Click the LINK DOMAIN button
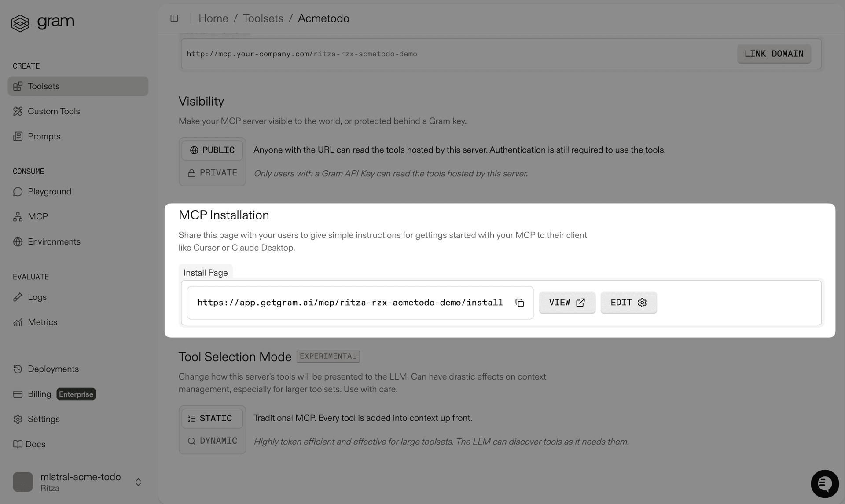 coord(774,54)
